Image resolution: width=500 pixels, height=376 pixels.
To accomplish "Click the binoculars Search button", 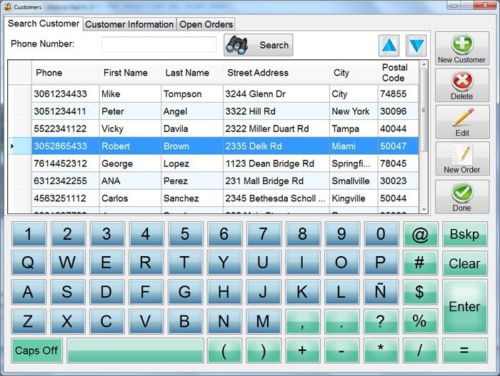I will (258, 45).
